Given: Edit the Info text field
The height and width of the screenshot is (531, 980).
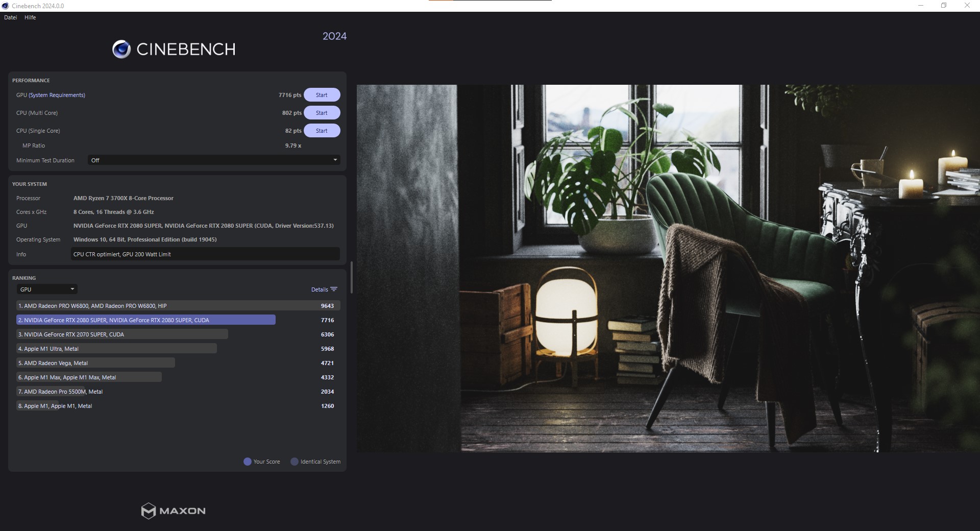Looking at the screenshot, I should pyautogui.click(x=204, y=254).
